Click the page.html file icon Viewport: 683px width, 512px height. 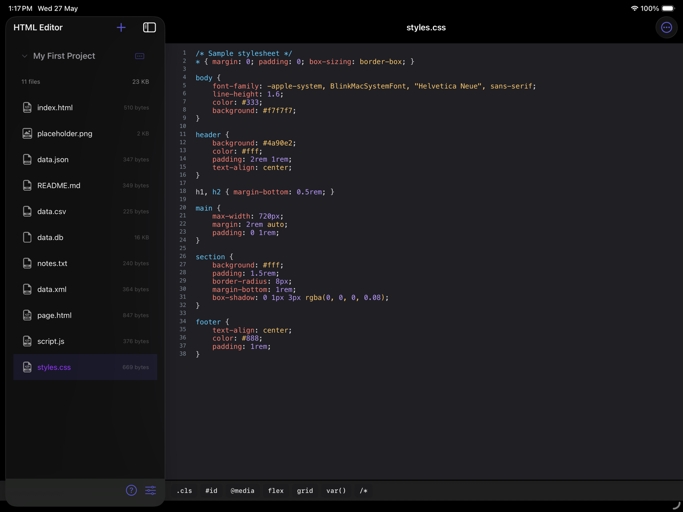pyautogui.click(x=27, y=315)
